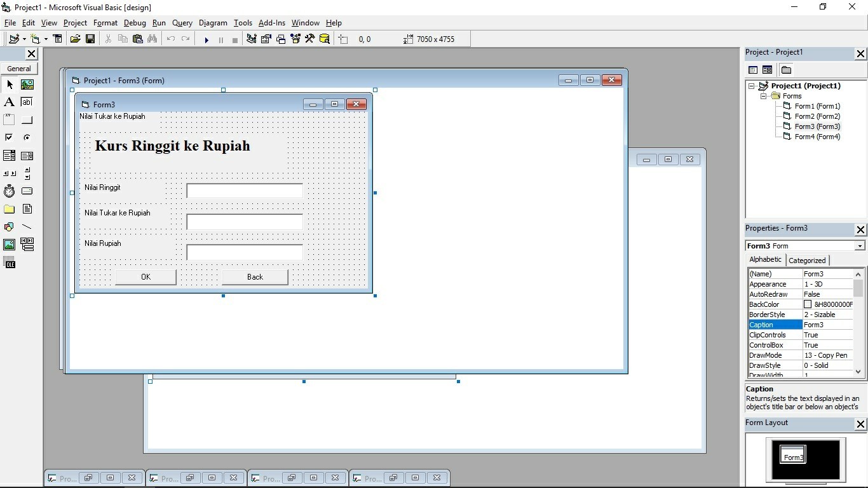Choose the OLE control at toolbox bottom
The image size is (868, 488).
[9, 262]
